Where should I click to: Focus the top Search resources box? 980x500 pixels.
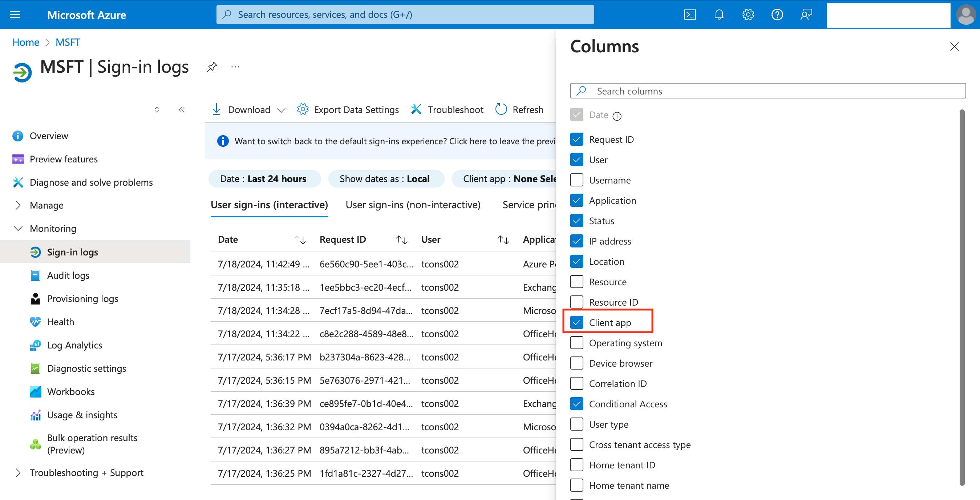pyautogui.click(x=405, y=15)
